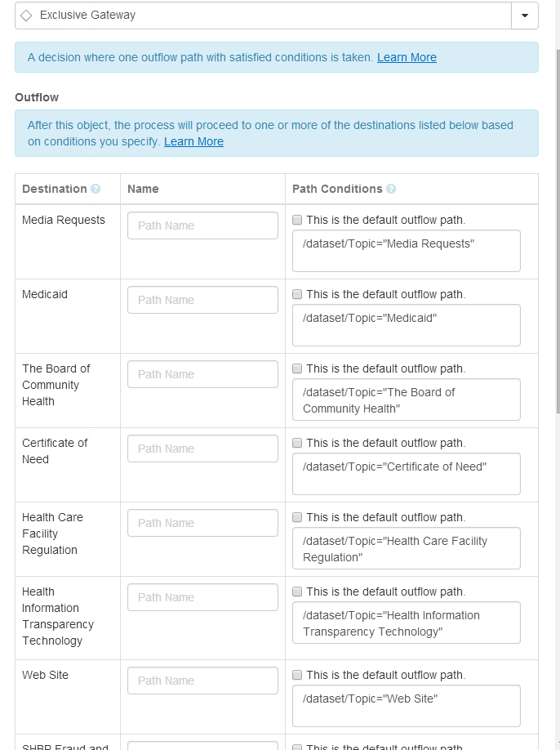The width and height of the screenshot is (560, 750).
Task: Open Learn More link about decision gateway
Action: click(407, 57)
